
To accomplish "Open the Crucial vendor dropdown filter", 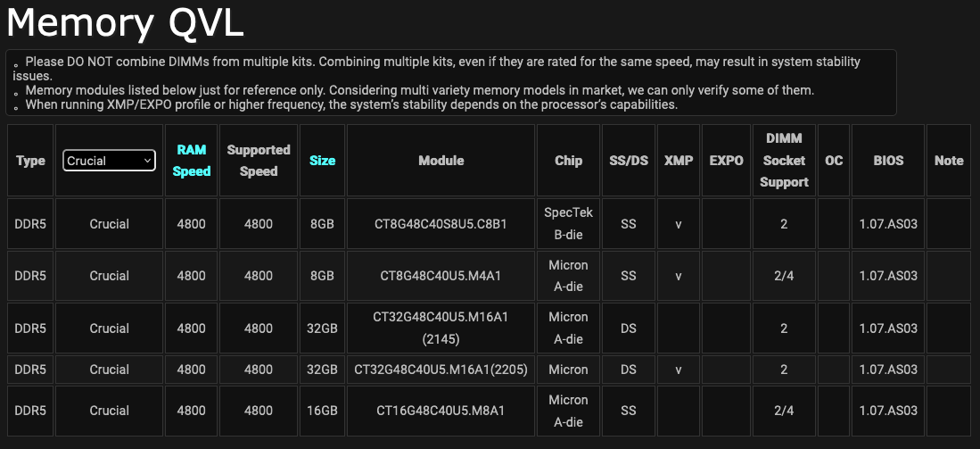I will tap(110, 161).
